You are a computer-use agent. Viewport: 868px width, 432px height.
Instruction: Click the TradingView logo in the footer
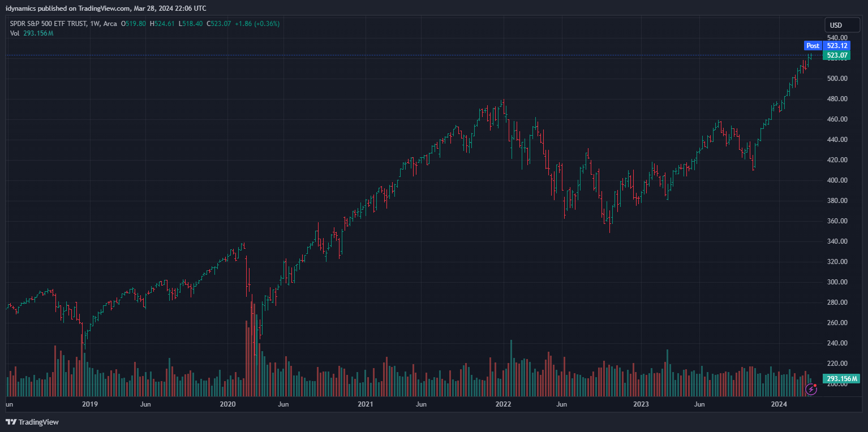click(x=32, y=422)
